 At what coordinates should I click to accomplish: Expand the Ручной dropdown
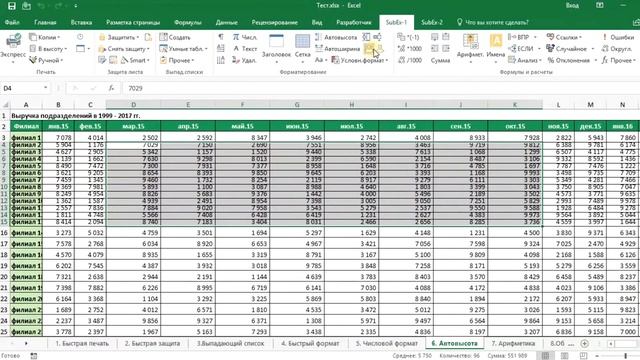(x=46, y=60)
